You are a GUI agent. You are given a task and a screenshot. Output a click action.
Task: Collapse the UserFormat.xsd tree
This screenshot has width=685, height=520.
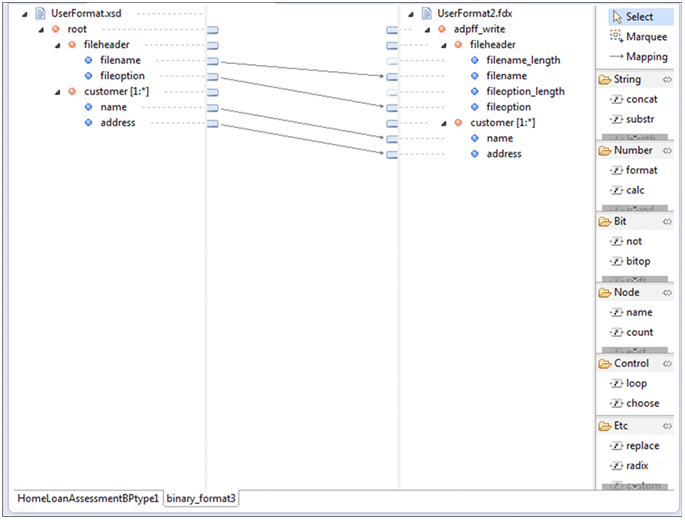[x=24, y=14]
